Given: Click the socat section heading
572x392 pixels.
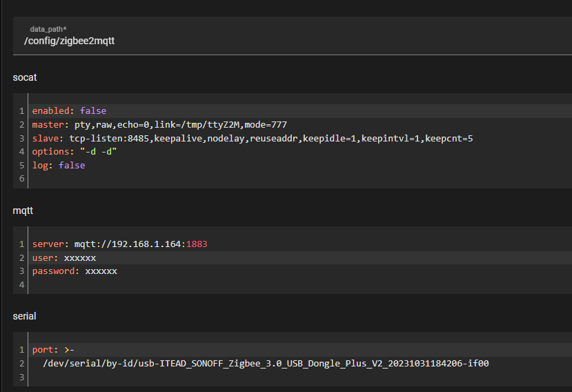Looking at the screenshot, I should (25, 77).
